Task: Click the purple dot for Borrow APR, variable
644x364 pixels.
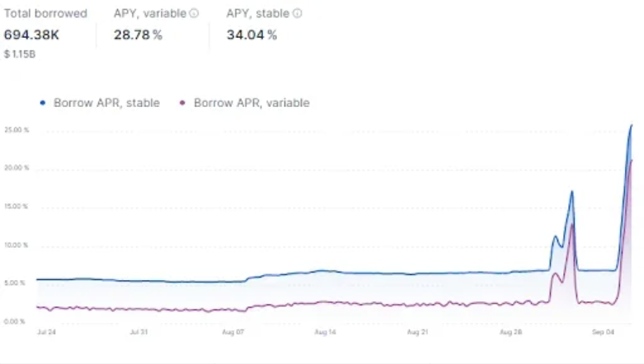Action: [182, 103]
